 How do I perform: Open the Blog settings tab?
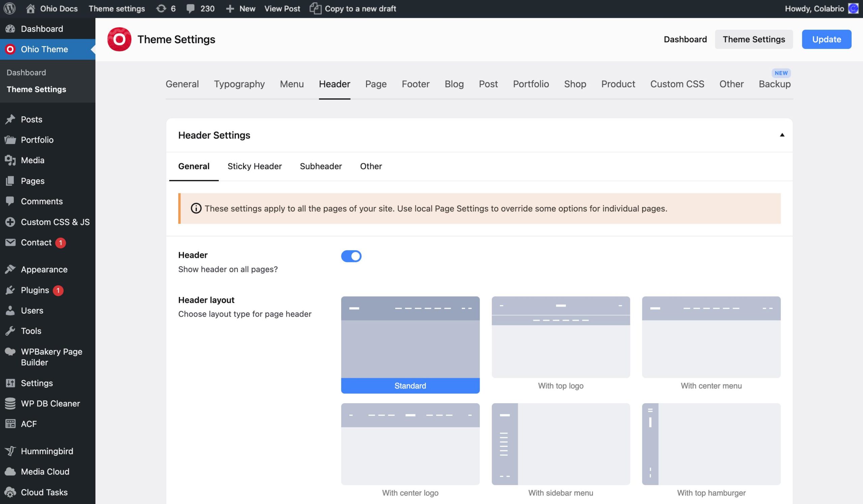click(454, 84)
